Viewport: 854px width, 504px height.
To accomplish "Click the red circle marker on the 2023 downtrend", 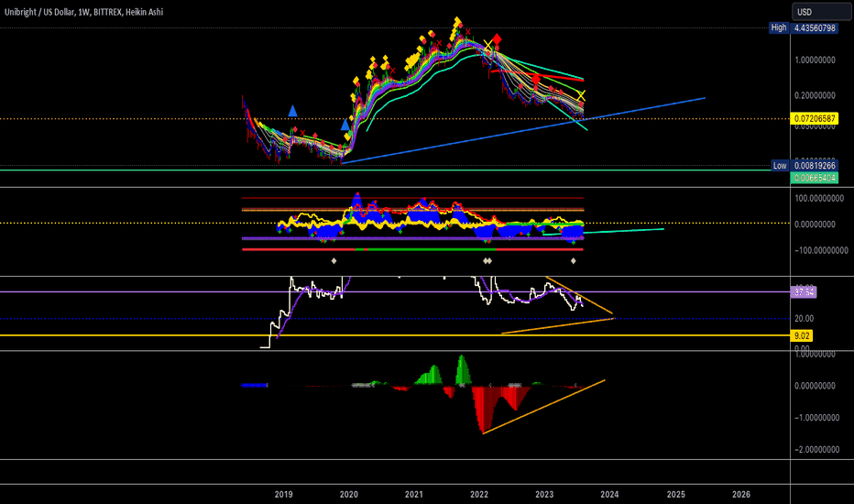I will (x=536, y=80).
